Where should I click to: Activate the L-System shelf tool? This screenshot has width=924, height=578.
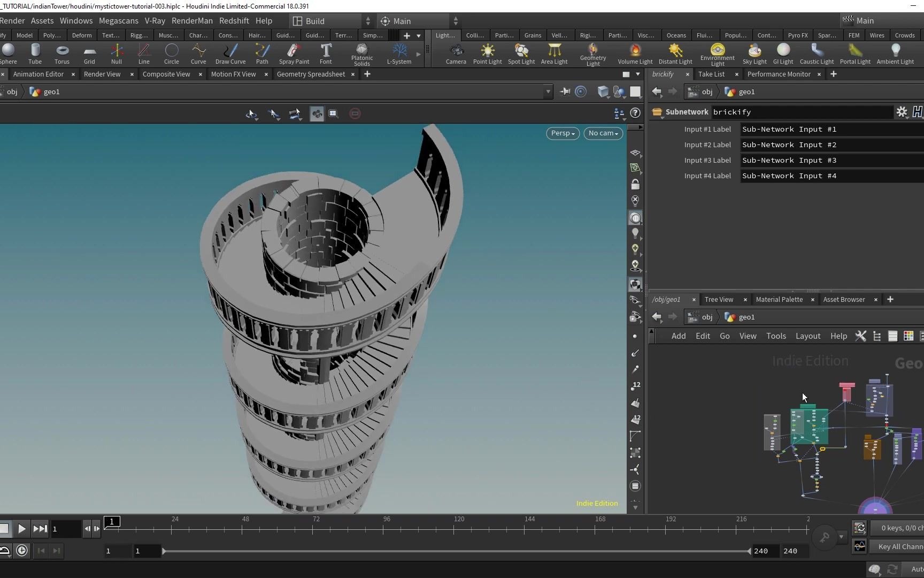399,54
